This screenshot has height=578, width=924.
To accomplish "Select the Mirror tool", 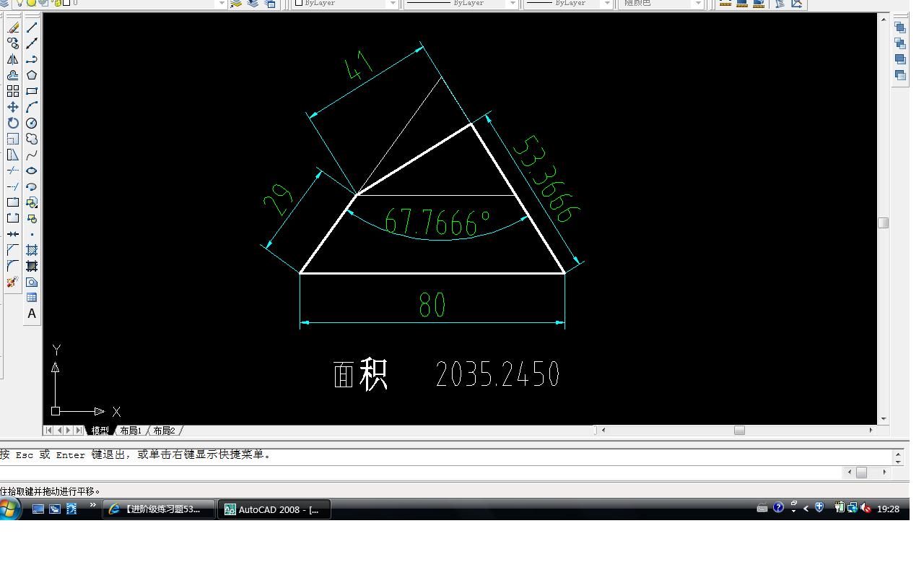I will (x=13, y=59).
